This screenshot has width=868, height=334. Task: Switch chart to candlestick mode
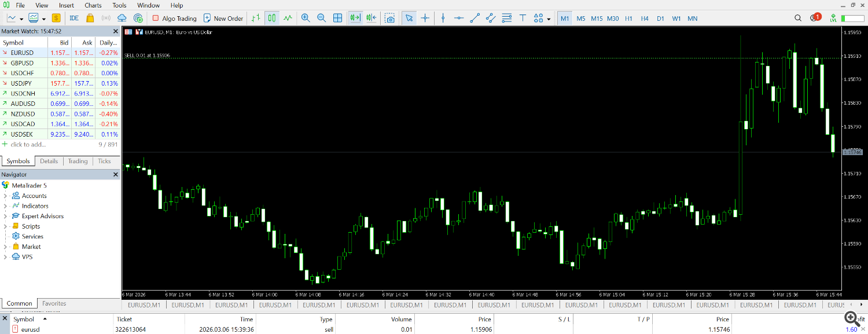(x=272, y=18)
